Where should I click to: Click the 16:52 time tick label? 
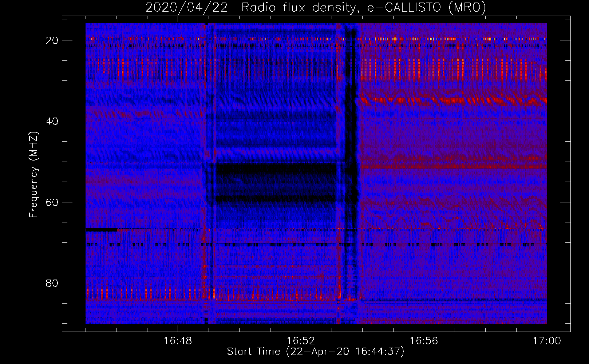(x=301, y=341)
